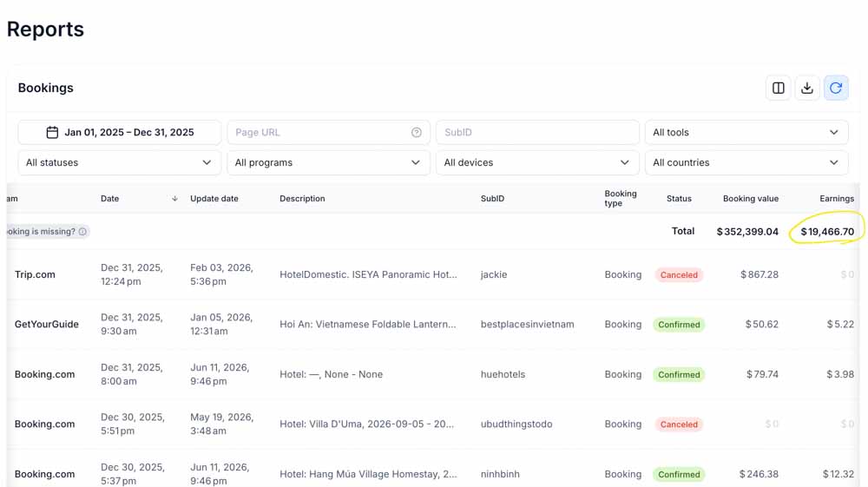Open the Jan 01 – Dec 31, 2025 date picker
Image resolution: width=868 pixels, height=487 pixels.
[119, 132]
